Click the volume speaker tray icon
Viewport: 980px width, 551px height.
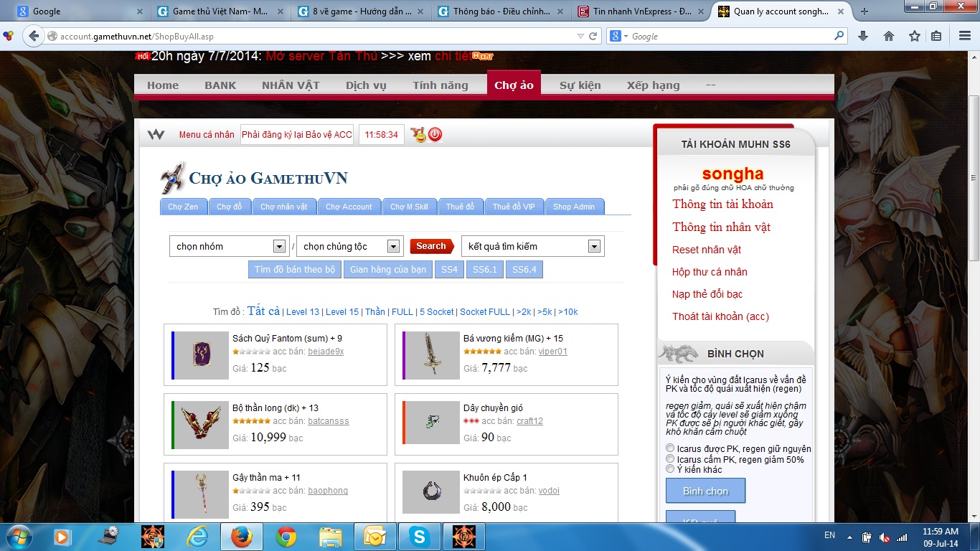885,537
